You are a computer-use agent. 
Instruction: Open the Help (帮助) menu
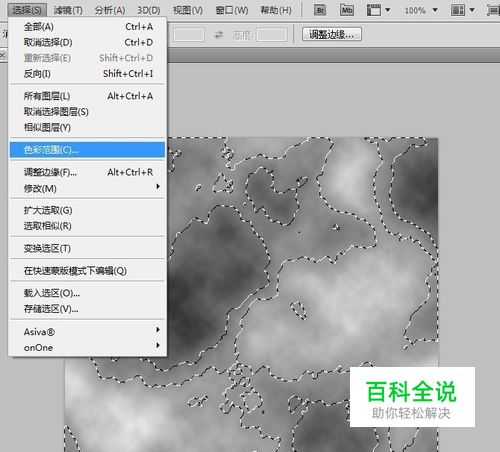point(276,10)
